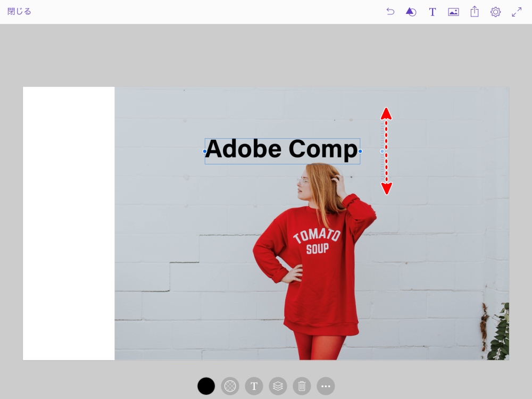The height and width of the screenshot is (399, 532).
Task: Open the opacity checkerboard control
Action: [230, 386]
